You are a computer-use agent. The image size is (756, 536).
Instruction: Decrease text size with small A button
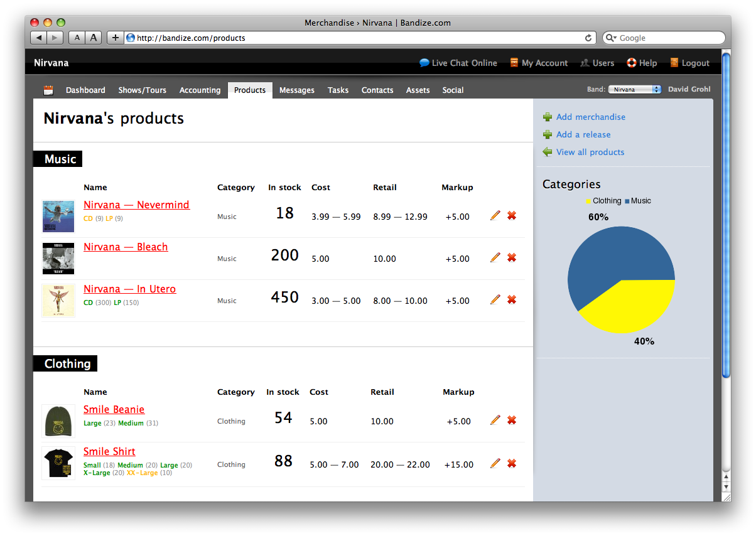click(x=77, y=38)
